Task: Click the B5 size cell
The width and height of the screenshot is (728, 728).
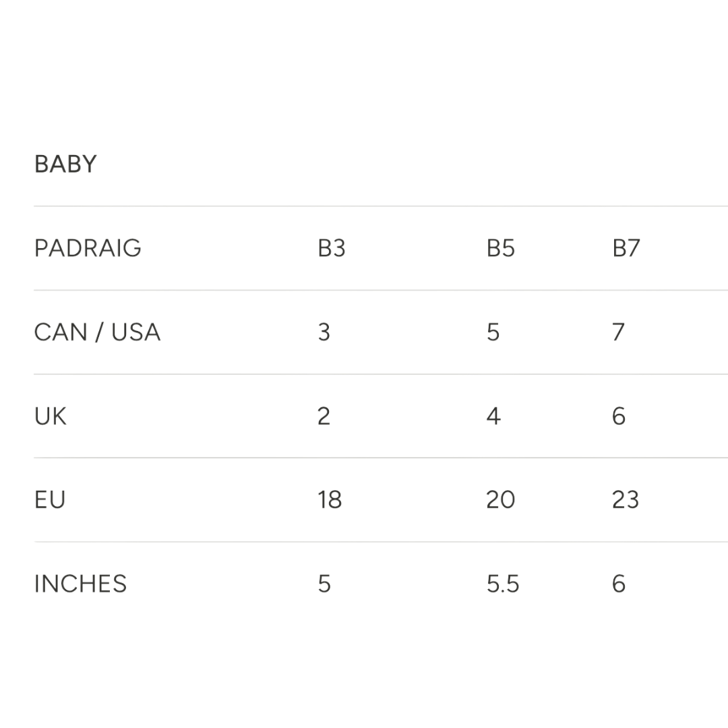Action: tap(500, 248)
